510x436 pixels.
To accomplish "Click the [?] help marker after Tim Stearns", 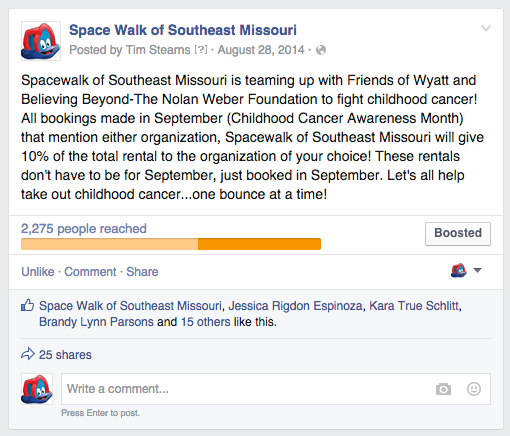I will click(x=201, y=50).
